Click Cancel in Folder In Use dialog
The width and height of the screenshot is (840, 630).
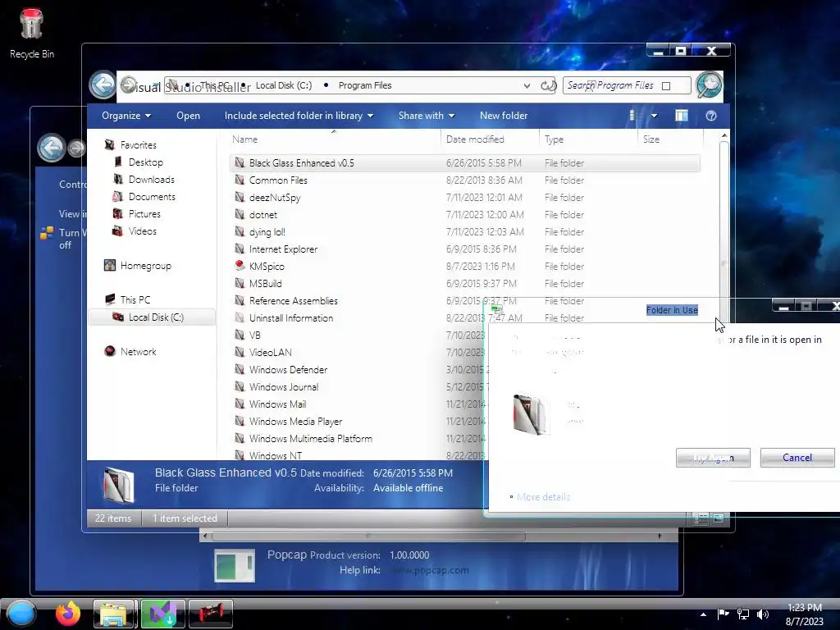[x=797, y=458]
